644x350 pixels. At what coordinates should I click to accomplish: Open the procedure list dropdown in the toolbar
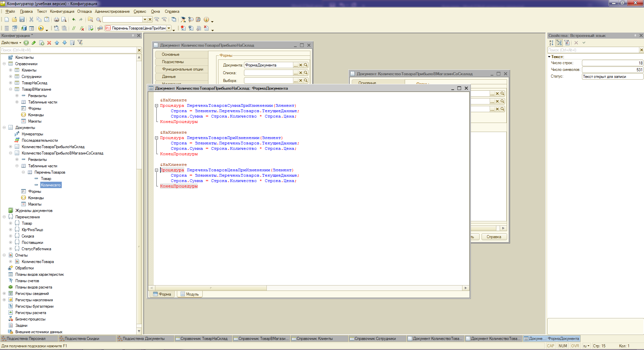[169, 28]
